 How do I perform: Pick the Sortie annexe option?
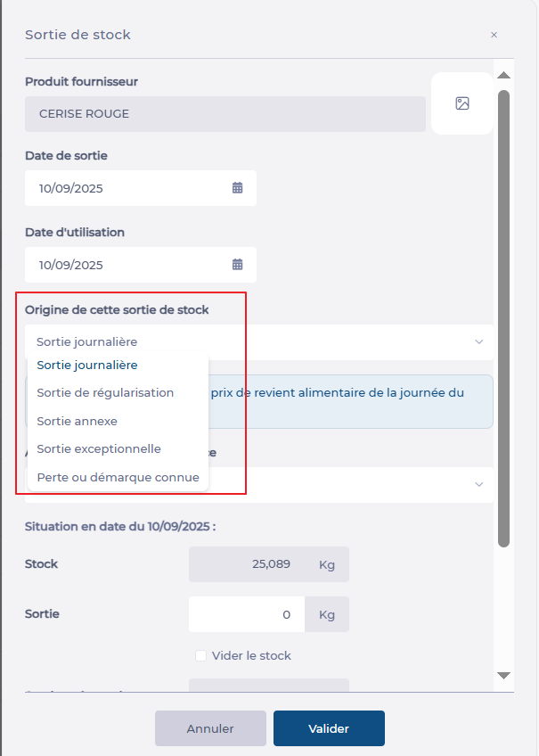pos(77,421)
